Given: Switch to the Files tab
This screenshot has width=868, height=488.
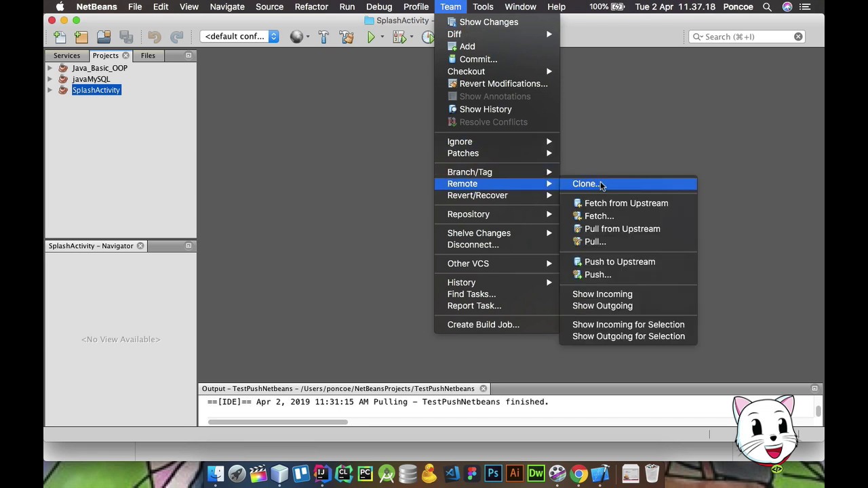Looking at the screenshot, I should 148,56.
